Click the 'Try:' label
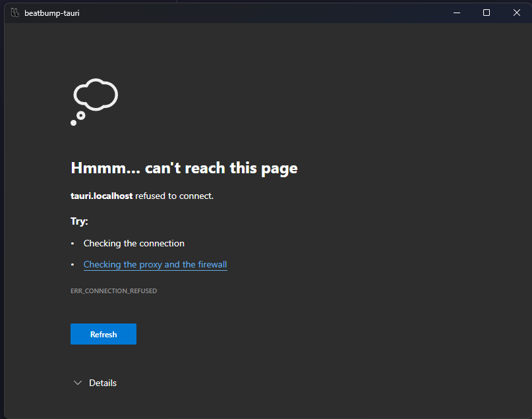Viewport: 532px width, 419px height. click(79, 221)
